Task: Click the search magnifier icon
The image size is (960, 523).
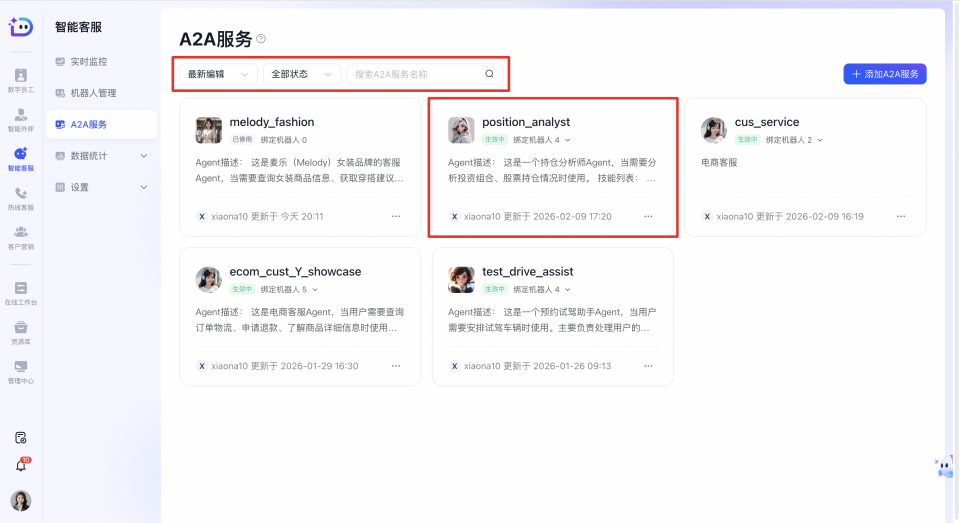Action: tap(489, 74)
